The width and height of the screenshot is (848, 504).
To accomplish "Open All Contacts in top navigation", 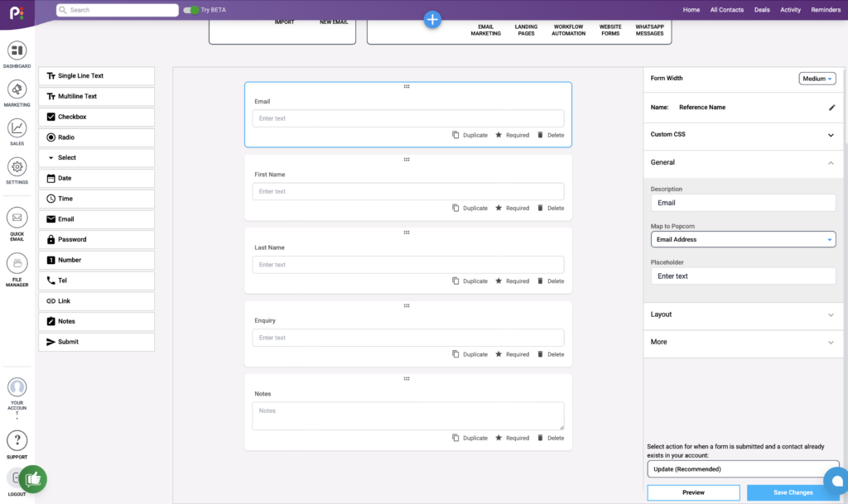I will (726, 10).
